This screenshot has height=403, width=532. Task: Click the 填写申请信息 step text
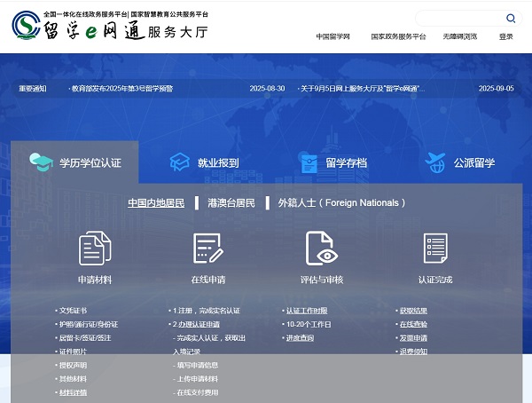click(198, 366)
